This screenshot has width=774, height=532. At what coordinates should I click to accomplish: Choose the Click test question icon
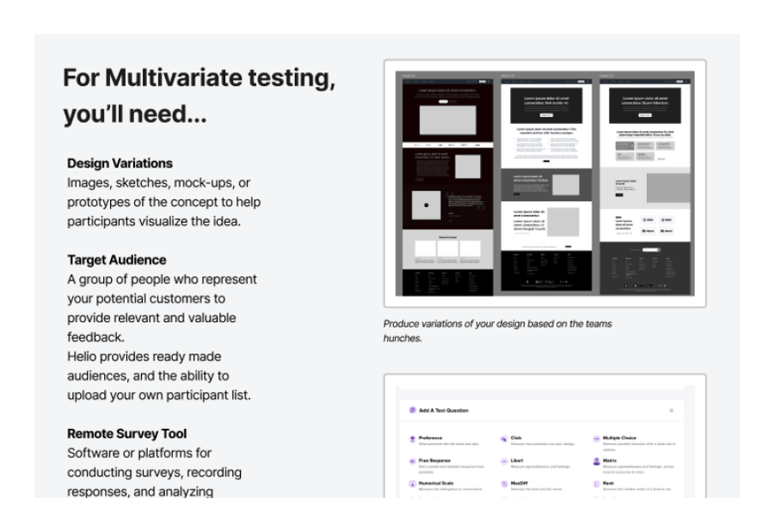pos(504,438)
